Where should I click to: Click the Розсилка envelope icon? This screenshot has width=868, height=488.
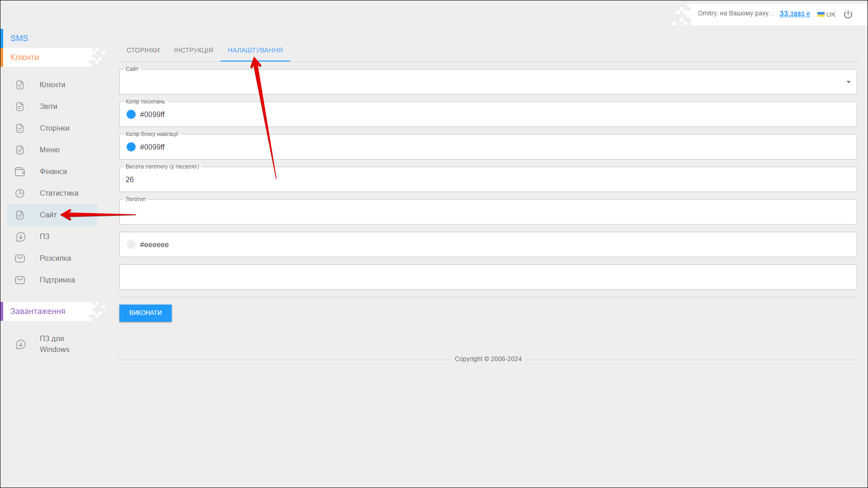coord(20,258)
